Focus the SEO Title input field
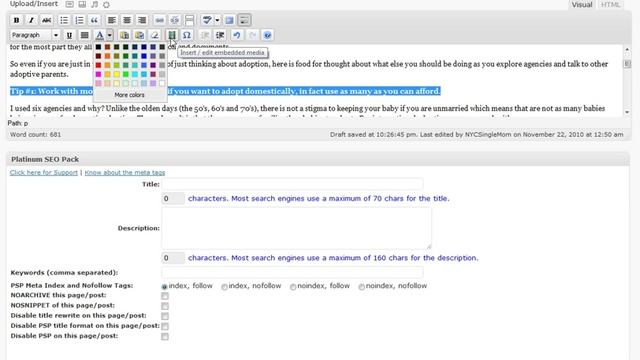640x360 pixels. 292,184
